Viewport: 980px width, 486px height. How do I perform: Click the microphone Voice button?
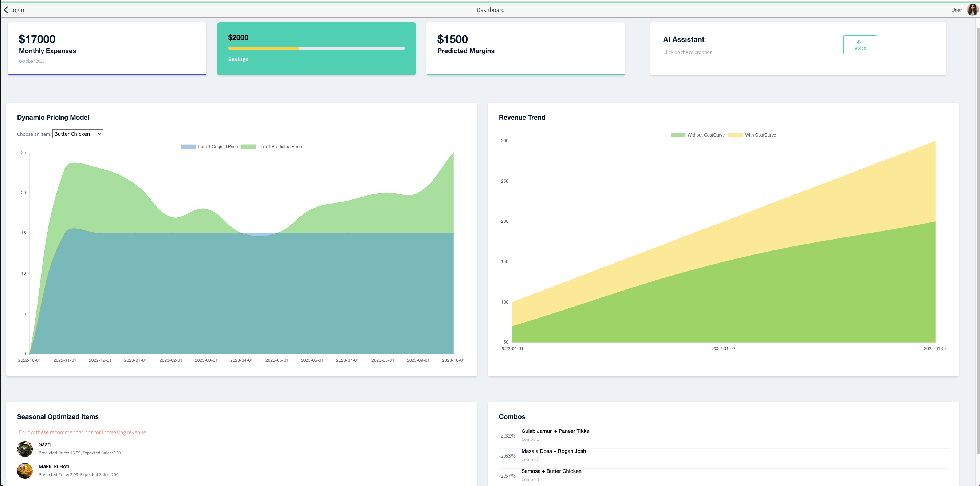860,45
